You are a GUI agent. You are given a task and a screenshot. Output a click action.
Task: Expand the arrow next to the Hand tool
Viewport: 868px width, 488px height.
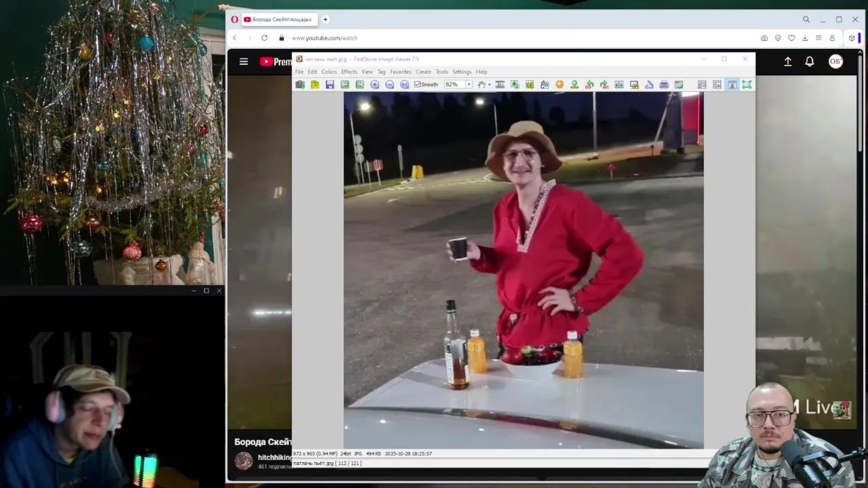point(488,85)
